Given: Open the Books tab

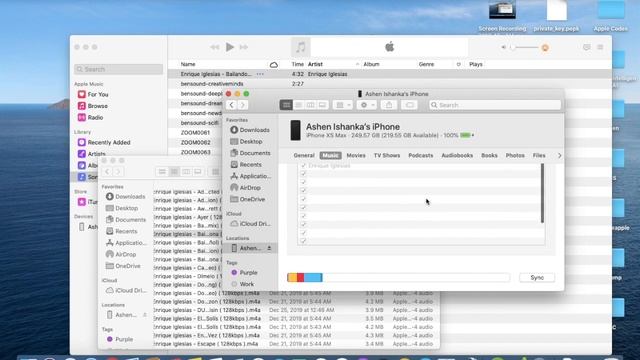Looking at the screenshot, I should point(489,156).
